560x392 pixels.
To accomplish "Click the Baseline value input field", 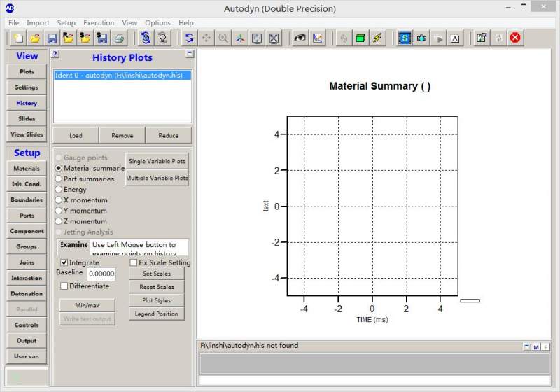I will point(101,274).
